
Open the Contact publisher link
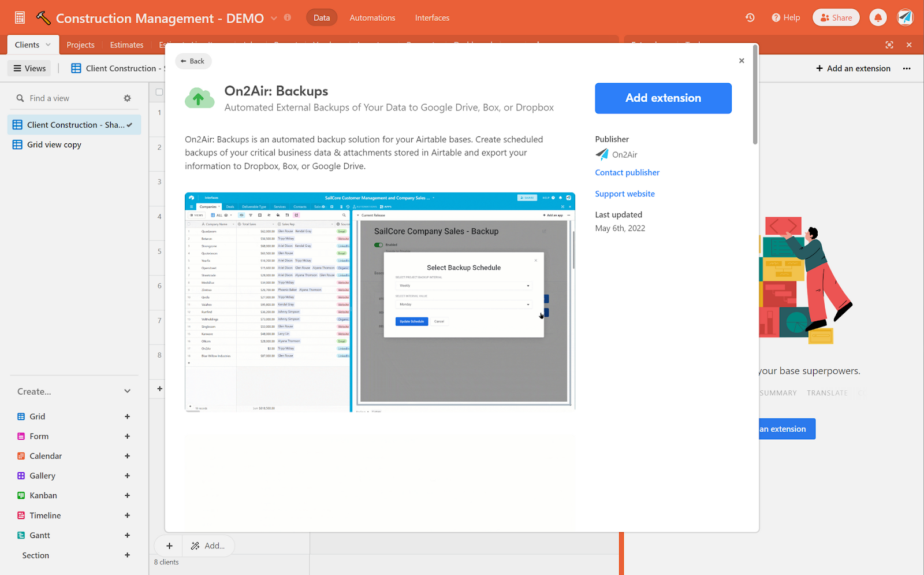point(627,173)
